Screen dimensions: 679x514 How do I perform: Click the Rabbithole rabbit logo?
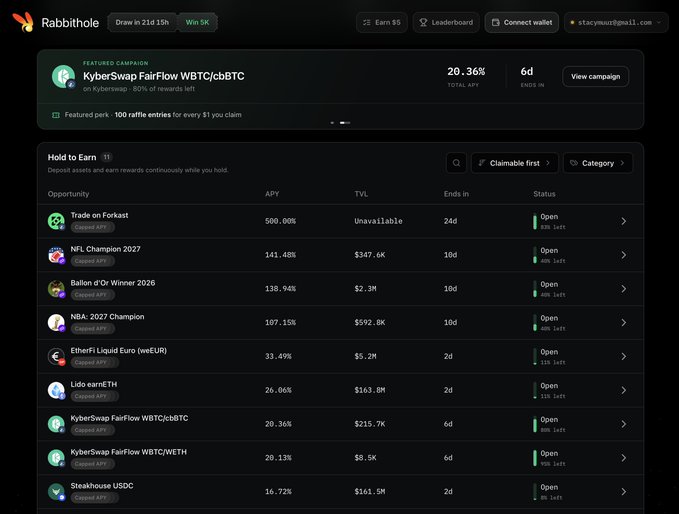[x=23, y=22]
